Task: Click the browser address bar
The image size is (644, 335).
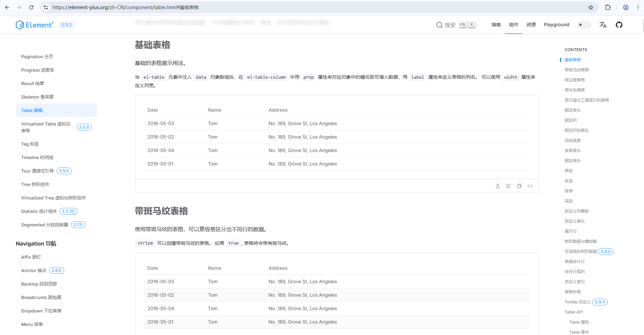Action: click(135, 7)
